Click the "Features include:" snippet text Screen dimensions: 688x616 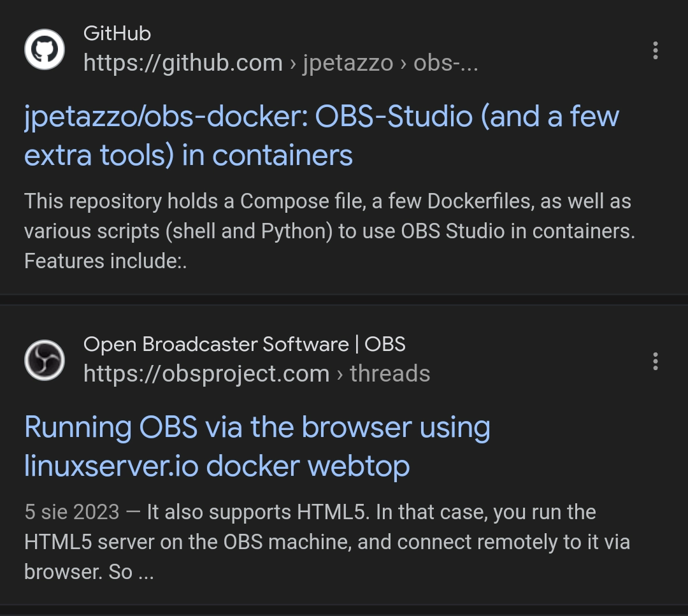coord(105,261)
